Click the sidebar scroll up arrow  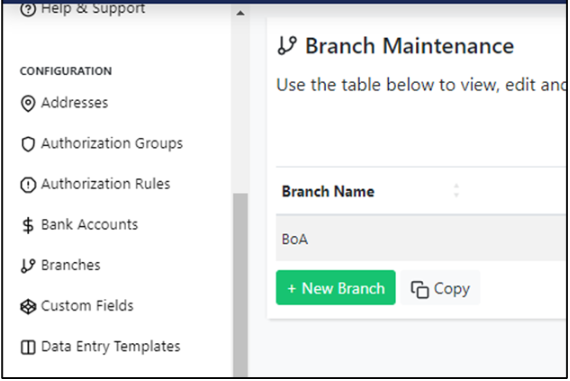(x=240, y=13)
